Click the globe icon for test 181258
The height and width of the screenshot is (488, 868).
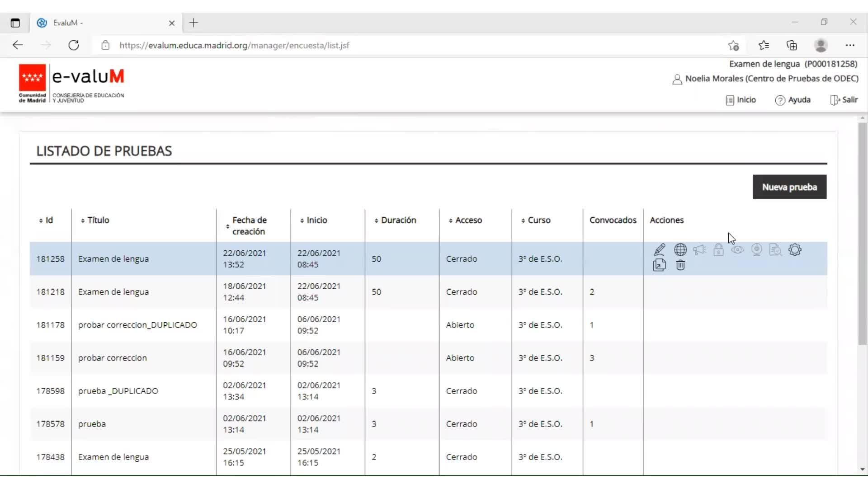click(x=680, y=250)
